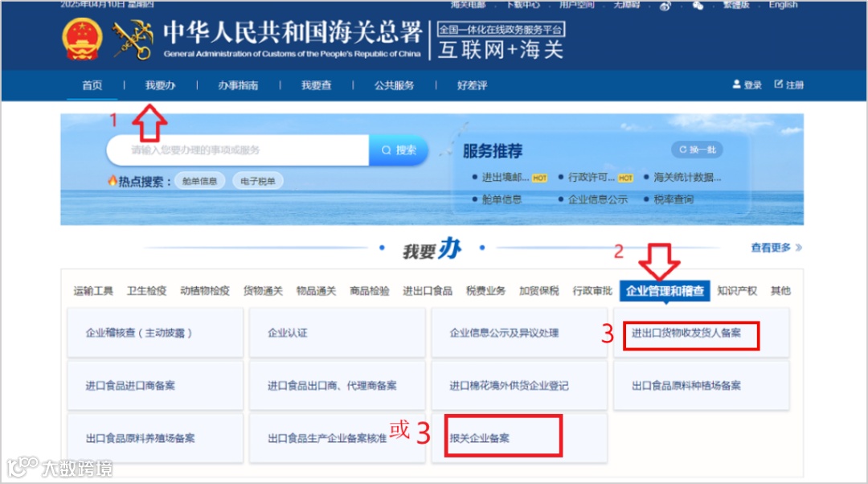Click 海关电邮 link in top bar
Image resolution: width=868 pixels, height=484 pixels.
[x=468, y=5]
